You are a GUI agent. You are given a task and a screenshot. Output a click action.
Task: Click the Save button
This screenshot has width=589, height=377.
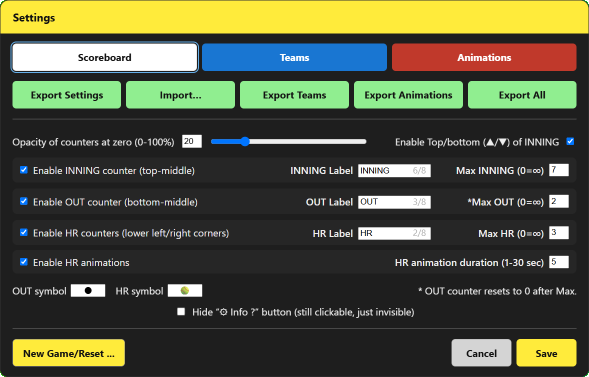pos(547,353)
